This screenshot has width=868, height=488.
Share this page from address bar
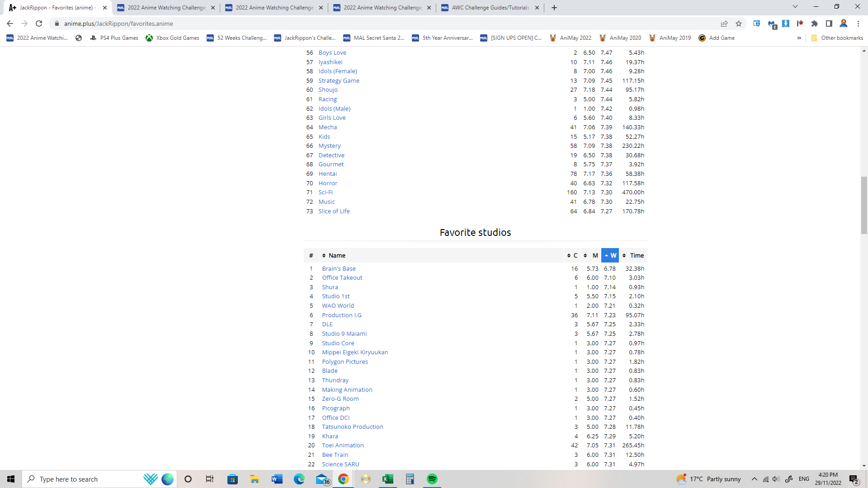tap(724, 23)
